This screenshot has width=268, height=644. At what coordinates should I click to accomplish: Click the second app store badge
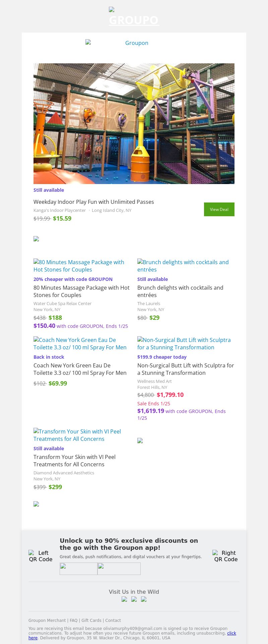click(119, 569)
